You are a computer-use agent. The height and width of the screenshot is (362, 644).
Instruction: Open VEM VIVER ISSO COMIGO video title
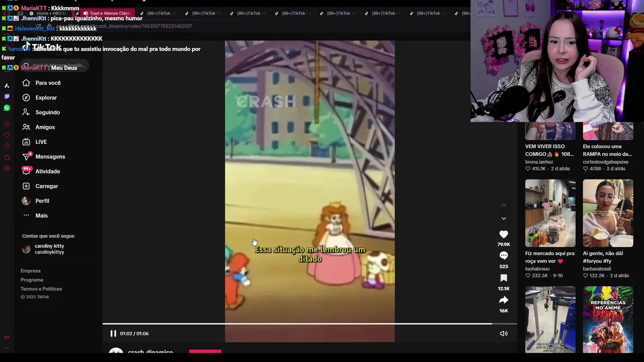549,150
